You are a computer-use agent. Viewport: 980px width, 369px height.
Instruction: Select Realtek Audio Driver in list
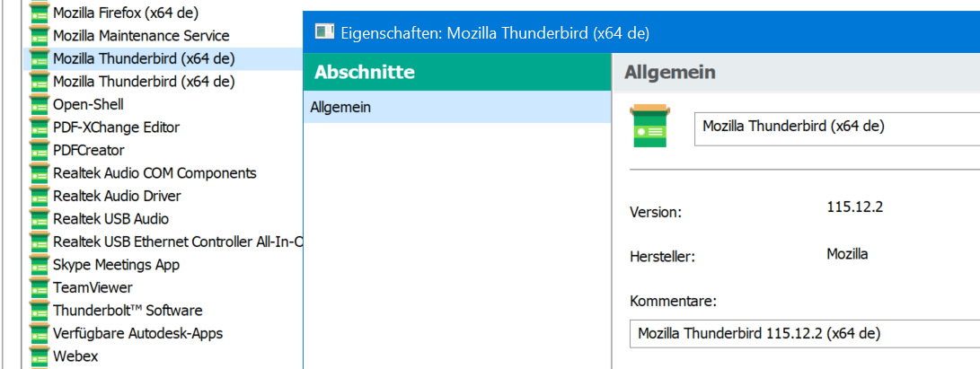117,196
